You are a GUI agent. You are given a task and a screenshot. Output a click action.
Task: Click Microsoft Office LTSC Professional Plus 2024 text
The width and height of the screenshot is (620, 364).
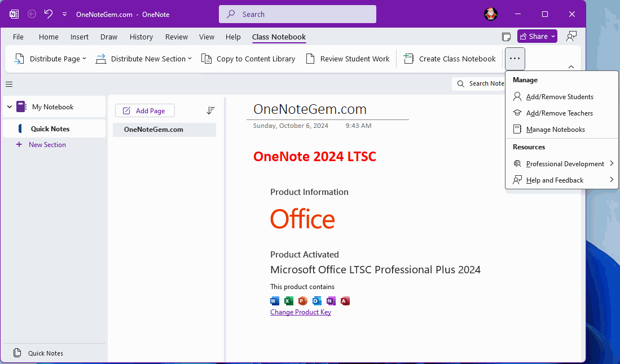pyautogui.click(x=375, y=270)
